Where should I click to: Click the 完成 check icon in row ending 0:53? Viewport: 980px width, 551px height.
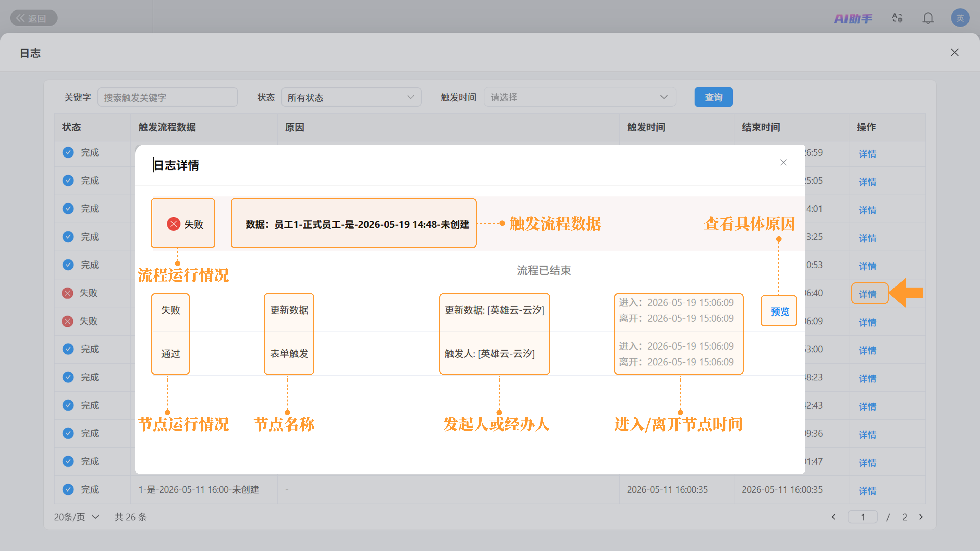coord(68,265)
